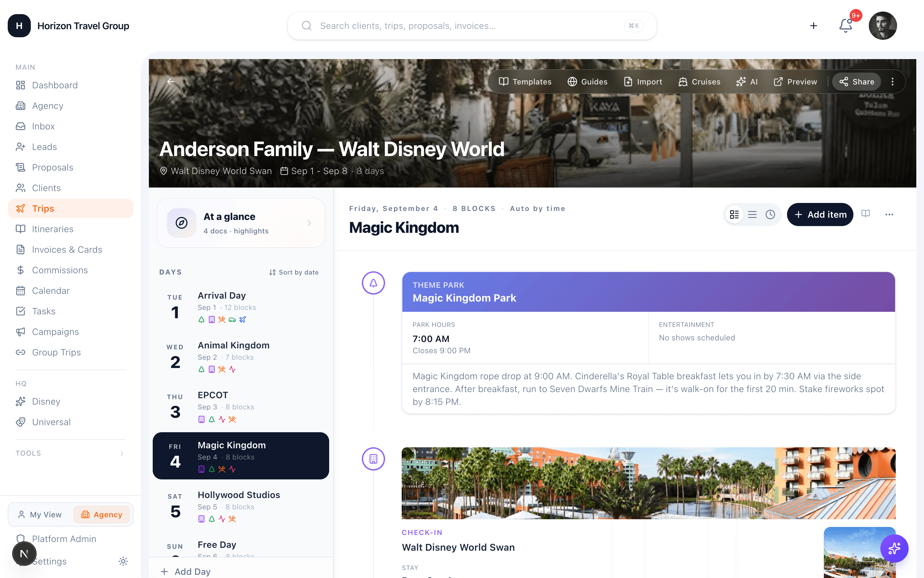Select the Magic Kingdom day, Sep 4
This screenshot has width=924, height=578.
click(x=241, y=456)
